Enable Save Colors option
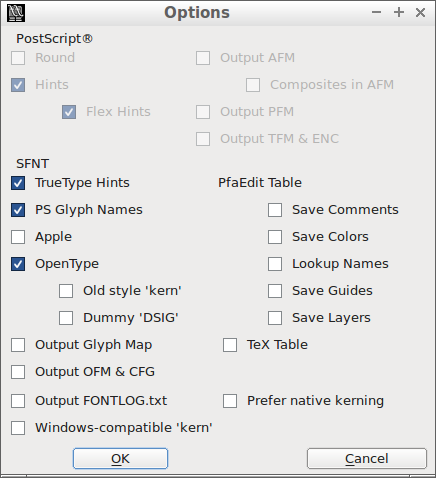Viewport: 436px width, 478px height. click(x=275, y=237)
